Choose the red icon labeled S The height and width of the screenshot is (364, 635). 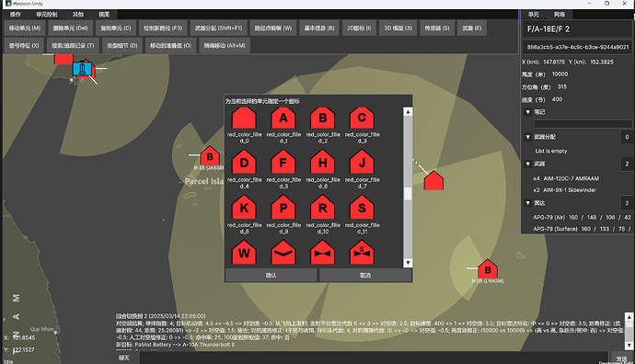pos(362,209)
